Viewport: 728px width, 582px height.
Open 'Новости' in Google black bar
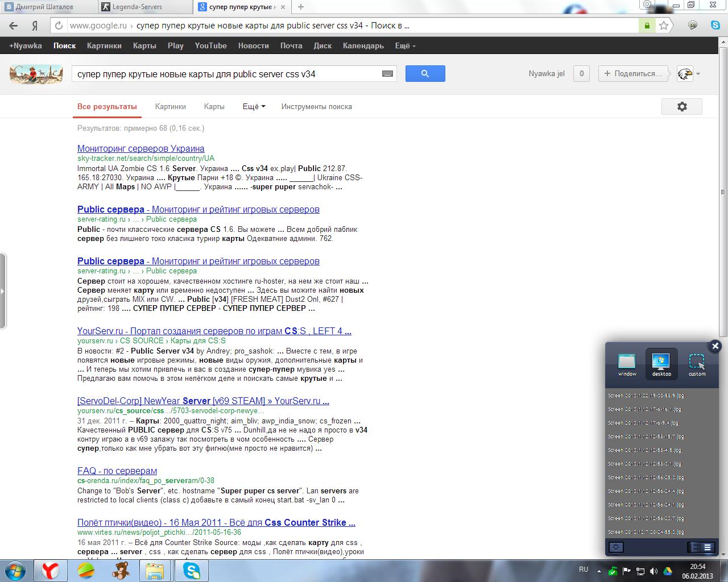click(253, 46)
